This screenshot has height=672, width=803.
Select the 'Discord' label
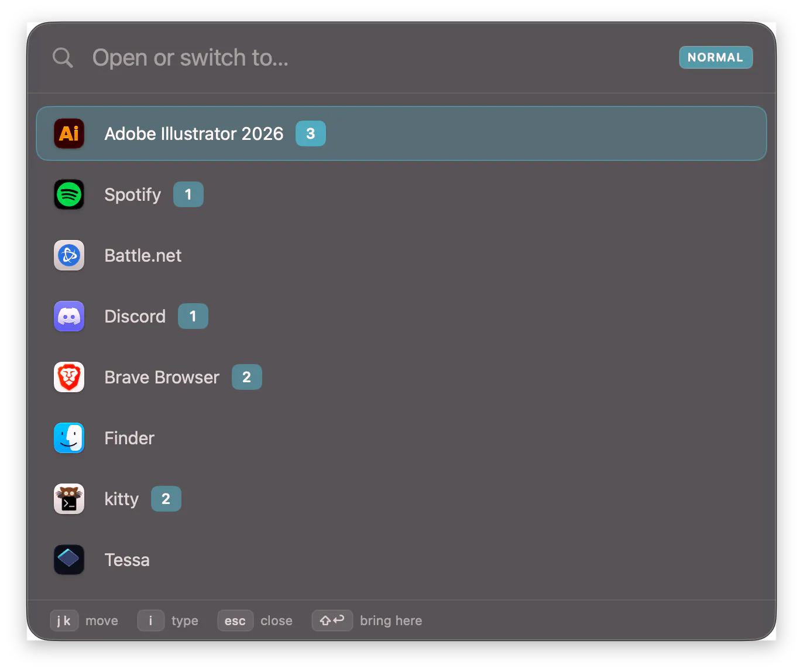tap(135, 316)
